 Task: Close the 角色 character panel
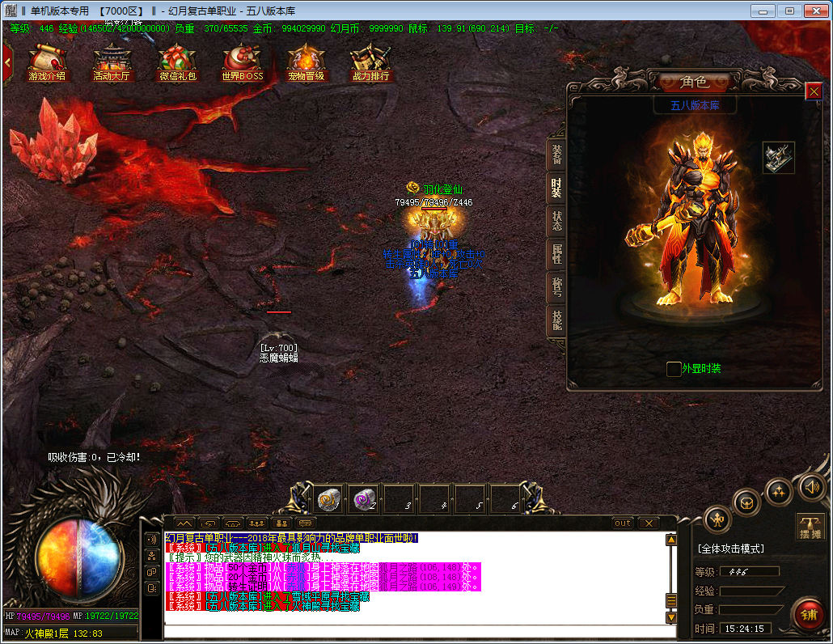[814, 91]
